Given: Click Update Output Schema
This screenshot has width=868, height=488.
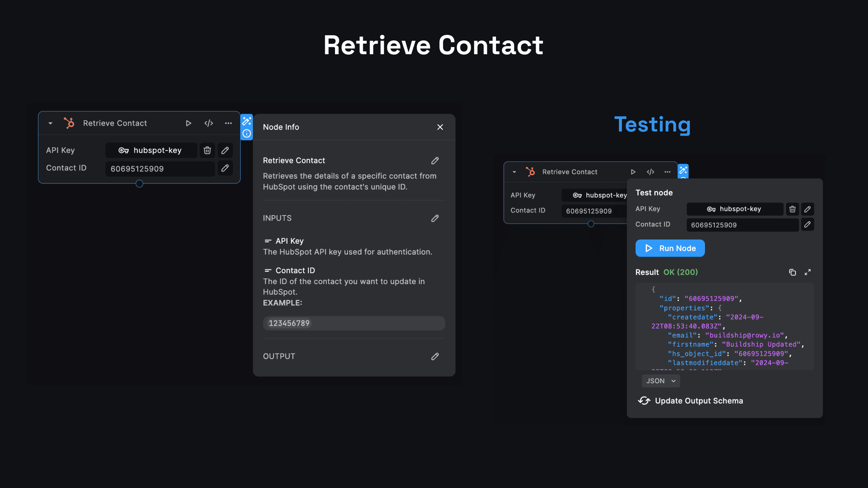Looking at the screenshot, I should (691, 401).
